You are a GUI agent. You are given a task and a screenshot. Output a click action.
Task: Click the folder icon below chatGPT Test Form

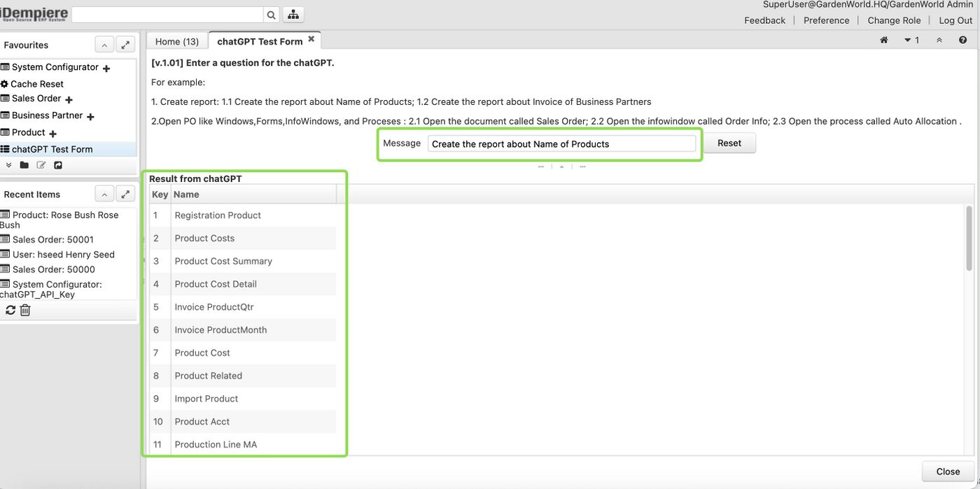24,164
